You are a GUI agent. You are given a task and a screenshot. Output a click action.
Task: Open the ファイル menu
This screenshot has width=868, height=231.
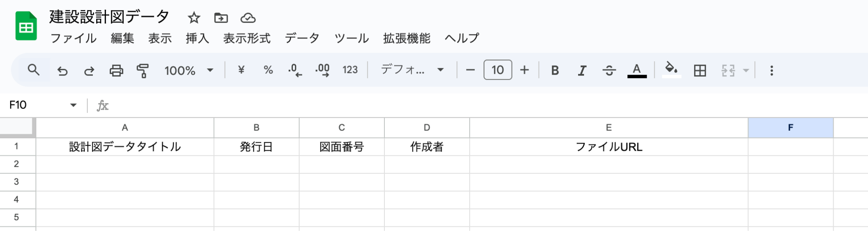(73, 38)
